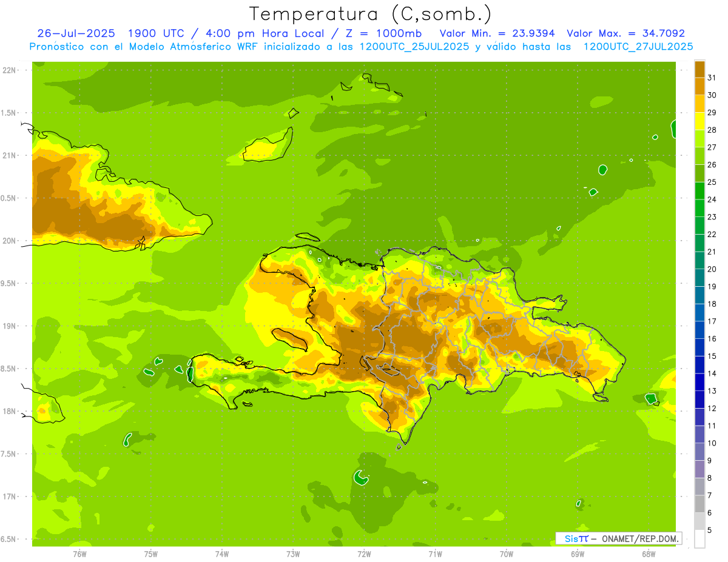Click the "21N" latitude axis label
This screenshot has width=728, height=562.
pyautogui.click(x=10, y=156)
